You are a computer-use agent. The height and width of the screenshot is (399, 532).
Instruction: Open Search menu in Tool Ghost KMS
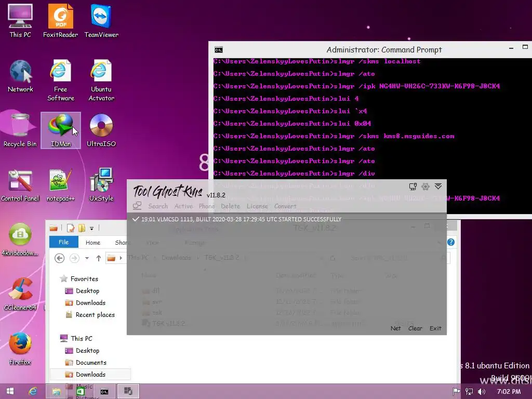pos(158,206)
